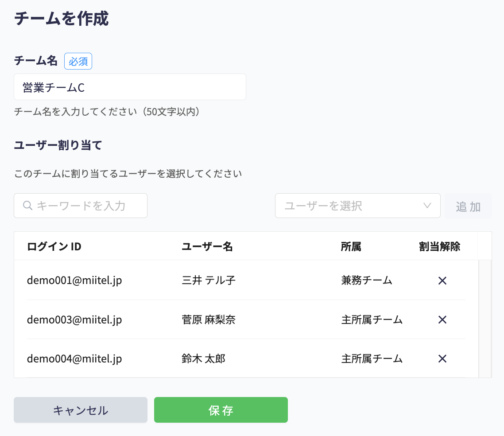The image size is (504, 436).
Task: Click 主所属チーム in the demo003 row
Action: point(372,319)
